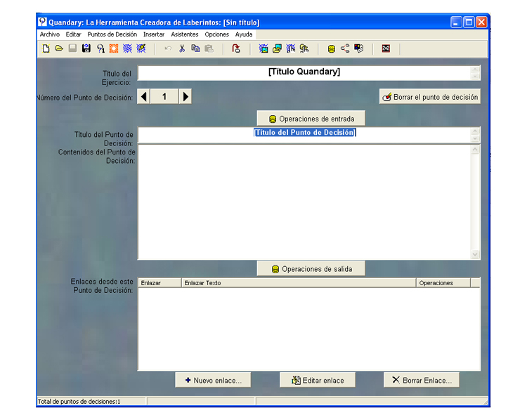
Task: Click the Operaciones column header
Action: tap(443, 283)
